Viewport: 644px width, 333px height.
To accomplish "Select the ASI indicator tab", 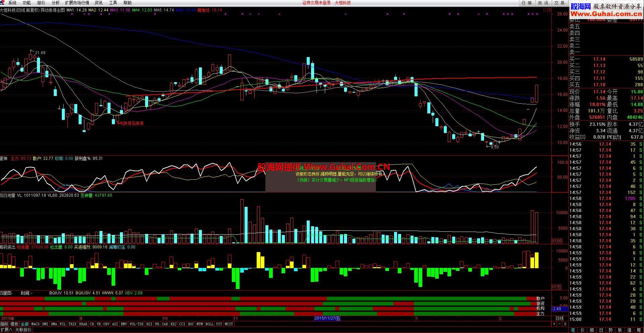I will [x=115, y=324].
